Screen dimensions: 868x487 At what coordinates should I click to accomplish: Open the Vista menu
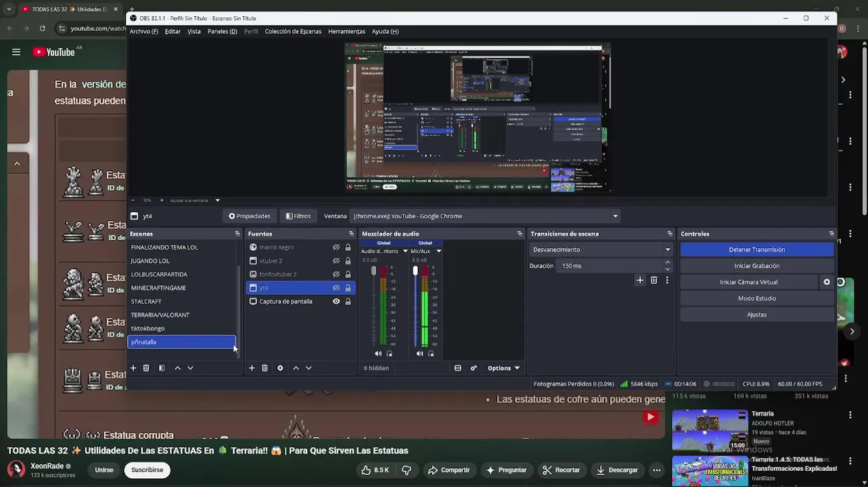point(194,31)
